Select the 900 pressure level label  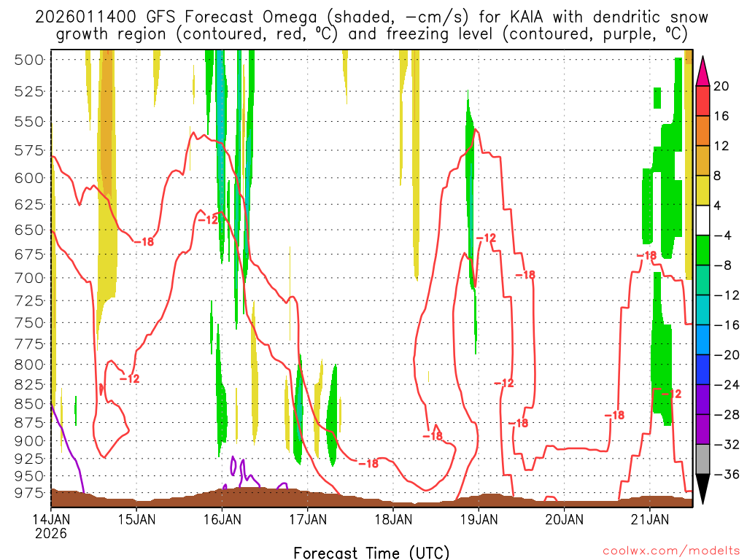point(29,441)
